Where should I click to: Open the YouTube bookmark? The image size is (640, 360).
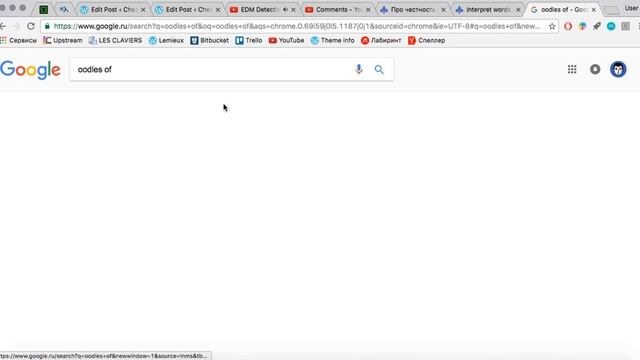[x=287, y=40]
